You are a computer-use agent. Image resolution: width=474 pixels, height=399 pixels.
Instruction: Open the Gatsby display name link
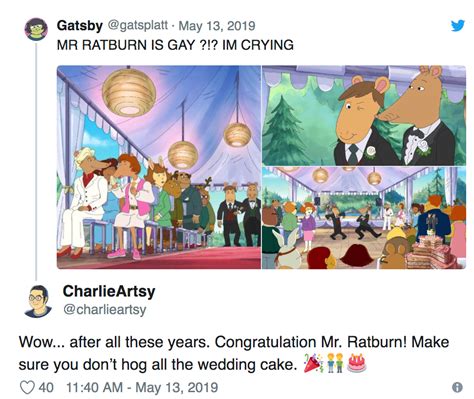[80, 25]
